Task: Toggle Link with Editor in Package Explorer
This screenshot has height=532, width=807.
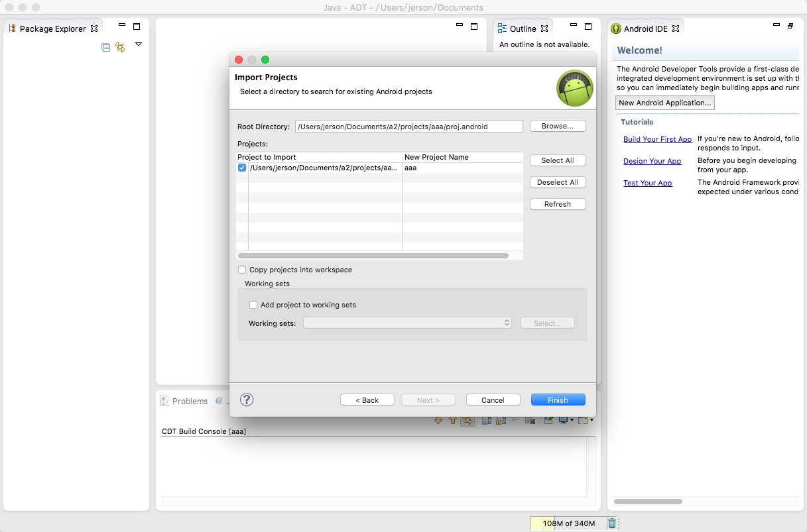Action: coord(120,47)
